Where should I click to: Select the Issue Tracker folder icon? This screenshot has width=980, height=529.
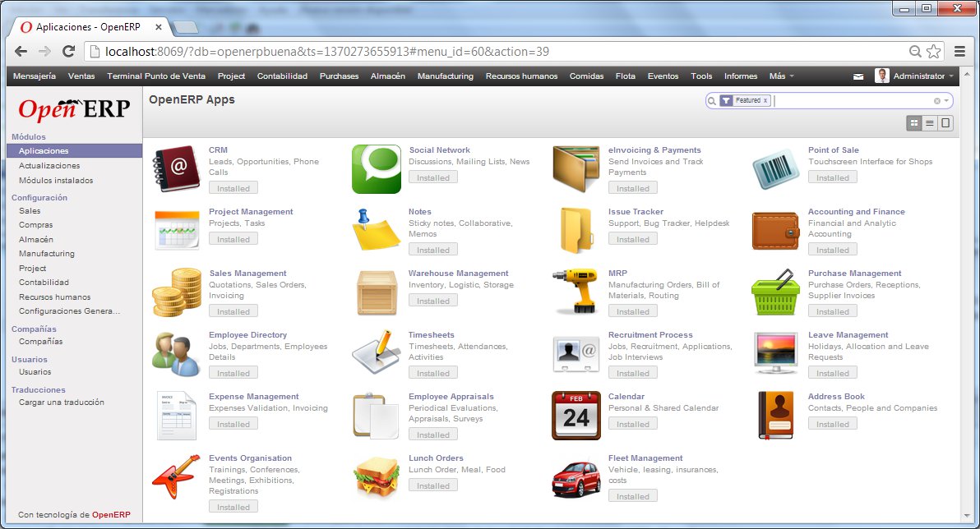pos(576,231)
